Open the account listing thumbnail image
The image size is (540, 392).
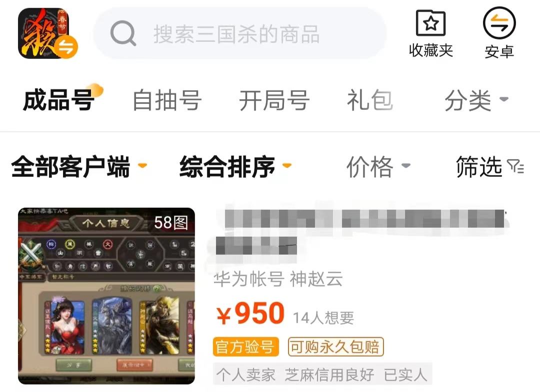point(106,296)
